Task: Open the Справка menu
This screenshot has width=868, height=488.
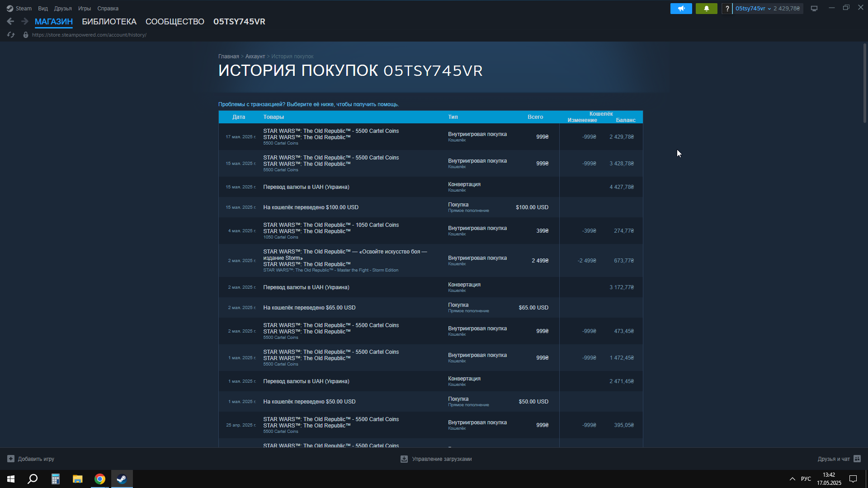Action: click(x=108, y=9)
